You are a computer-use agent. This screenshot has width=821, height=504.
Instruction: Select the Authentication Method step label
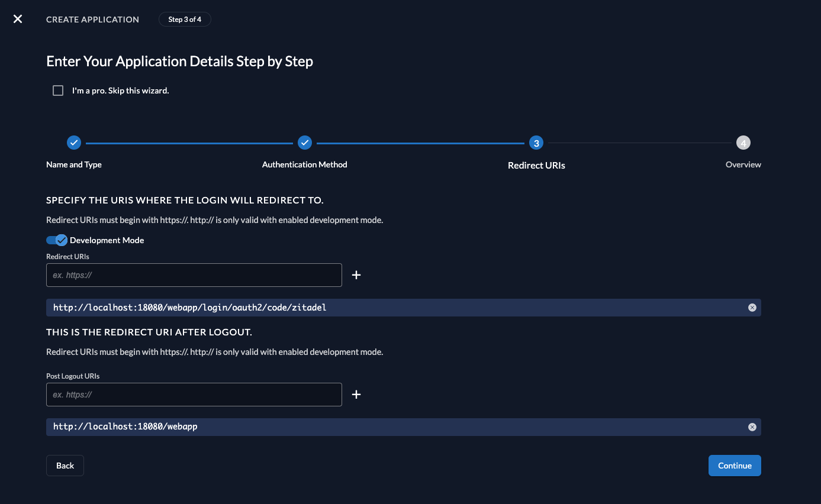[x=304, y=164]
